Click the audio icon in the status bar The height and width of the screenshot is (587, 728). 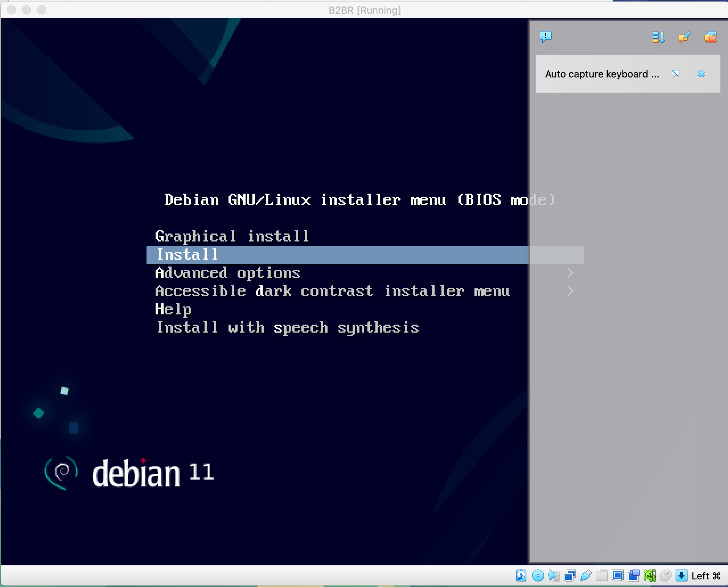pos(554,575)
